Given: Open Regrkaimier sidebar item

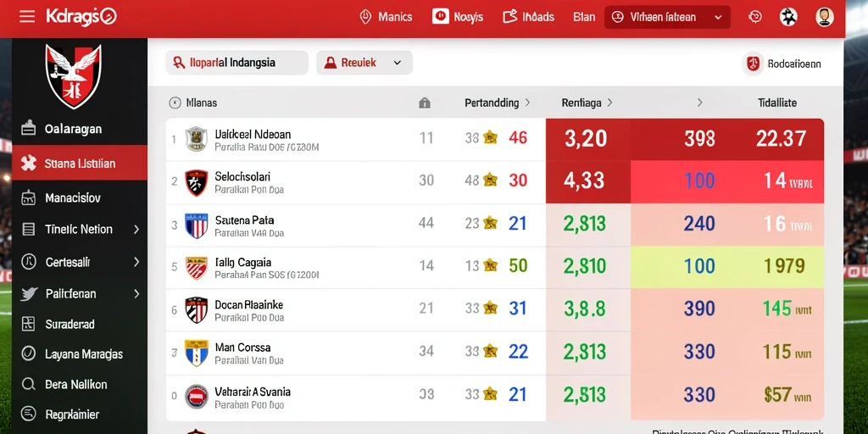Looking at the screenshot, I should (x=80, y=414).
